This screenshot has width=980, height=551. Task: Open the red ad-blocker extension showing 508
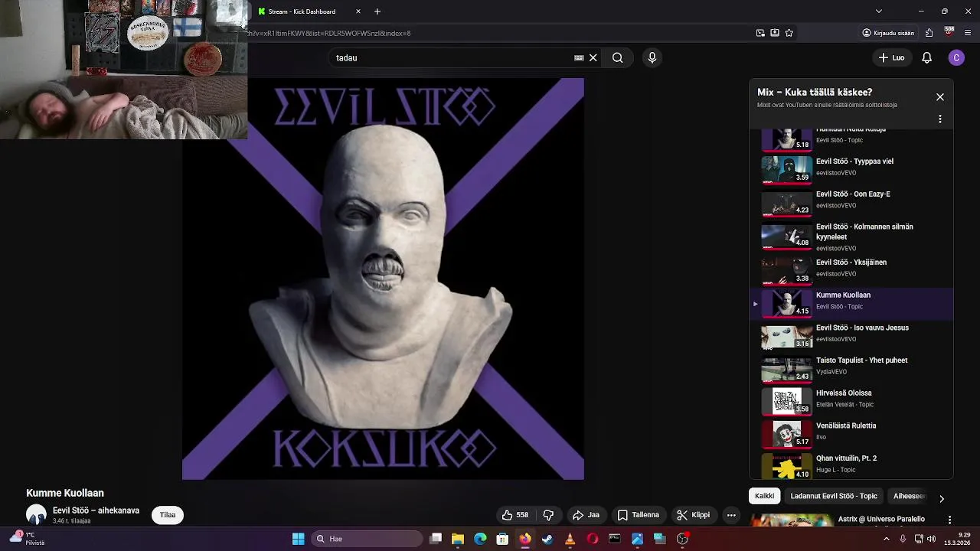tap(949, 32)
